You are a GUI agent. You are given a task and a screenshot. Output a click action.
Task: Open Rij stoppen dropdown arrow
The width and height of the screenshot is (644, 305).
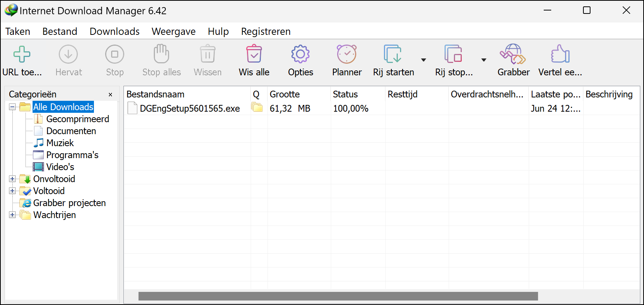[484, 60]
